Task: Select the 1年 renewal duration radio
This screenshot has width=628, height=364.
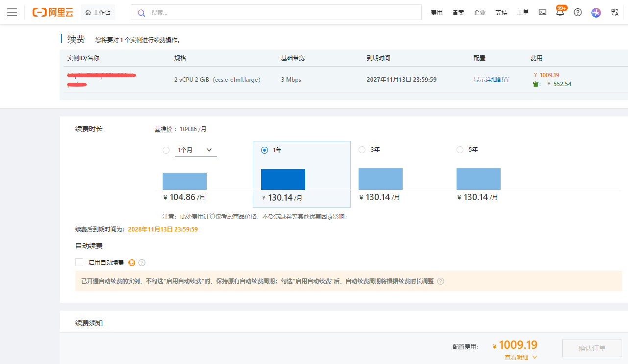Action: 265,150
